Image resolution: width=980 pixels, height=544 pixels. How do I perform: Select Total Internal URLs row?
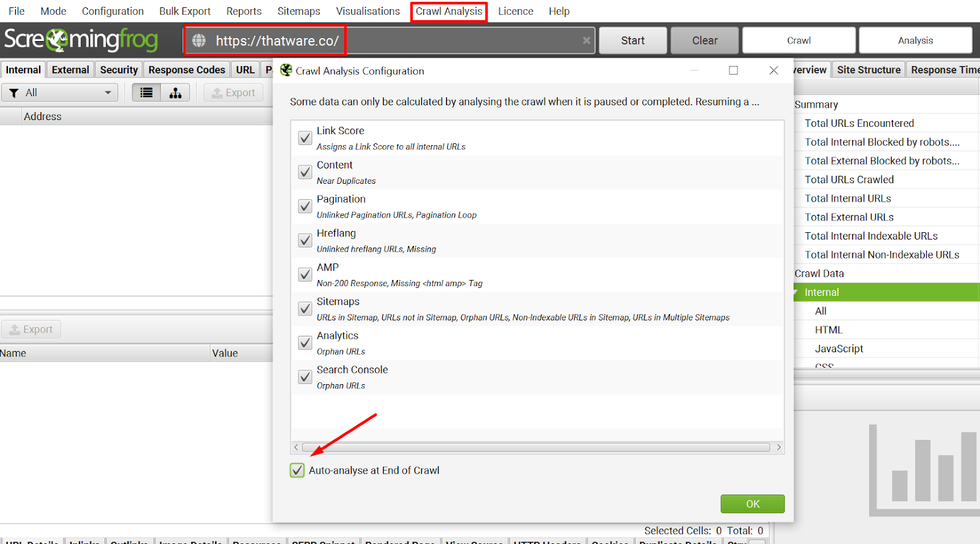(x=886, y=198)
